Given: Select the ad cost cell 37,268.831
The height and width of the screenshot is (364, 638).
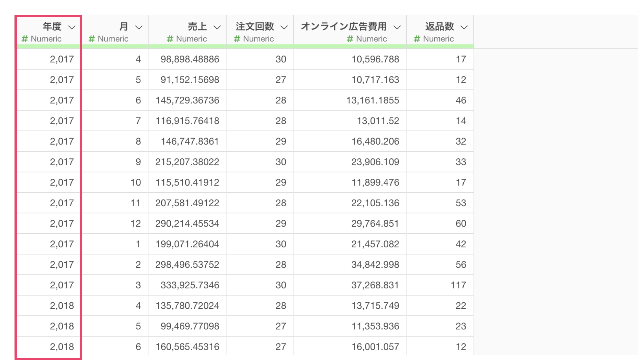Looking at the screenshot, I should point(375,285).
